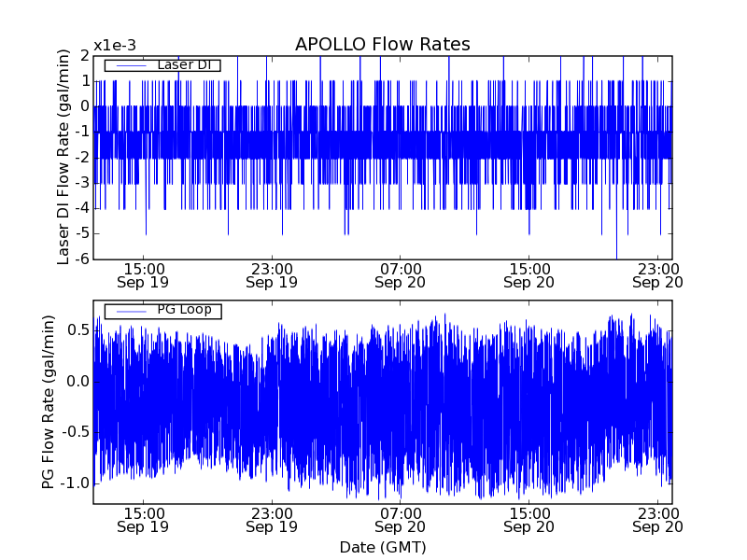Click "23:00 Sep 20" under Laser DI plot
The image size is (747, 560).
(x=658, y=275)
